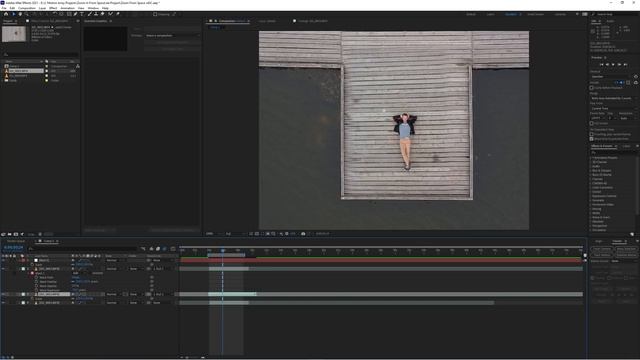Select the Zoom magnifier tool
The height and width of the screenshot is (360, 640).
coord(27,14)
